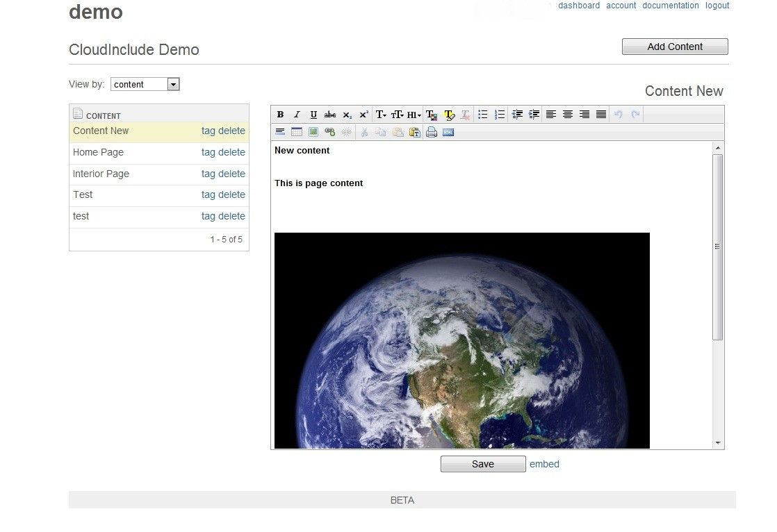Click the remove formatting icon
This screenshot has height=532, width=777.
pyautogui.click(x=466, y=115)
